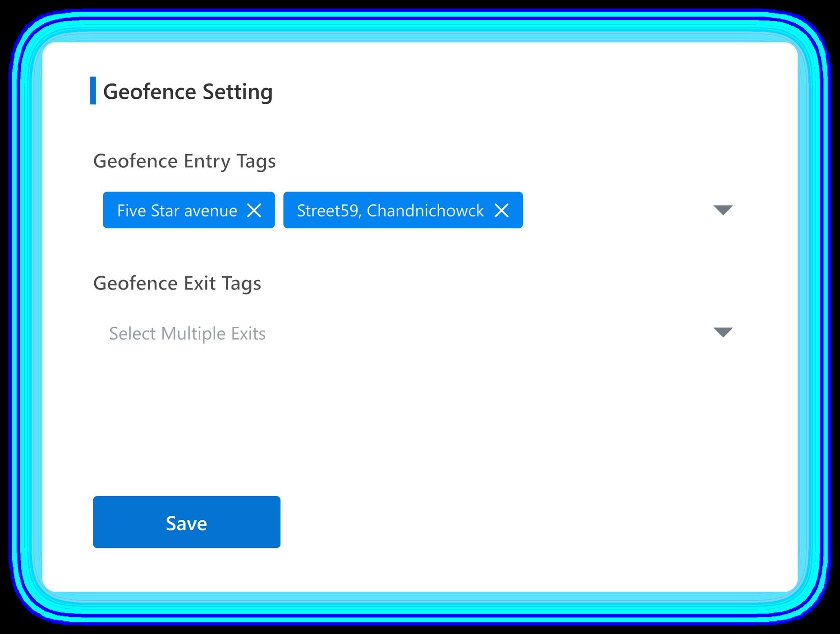Save the geofence settings
Viewport: 840px width, 634px height.
pos(187,522)
